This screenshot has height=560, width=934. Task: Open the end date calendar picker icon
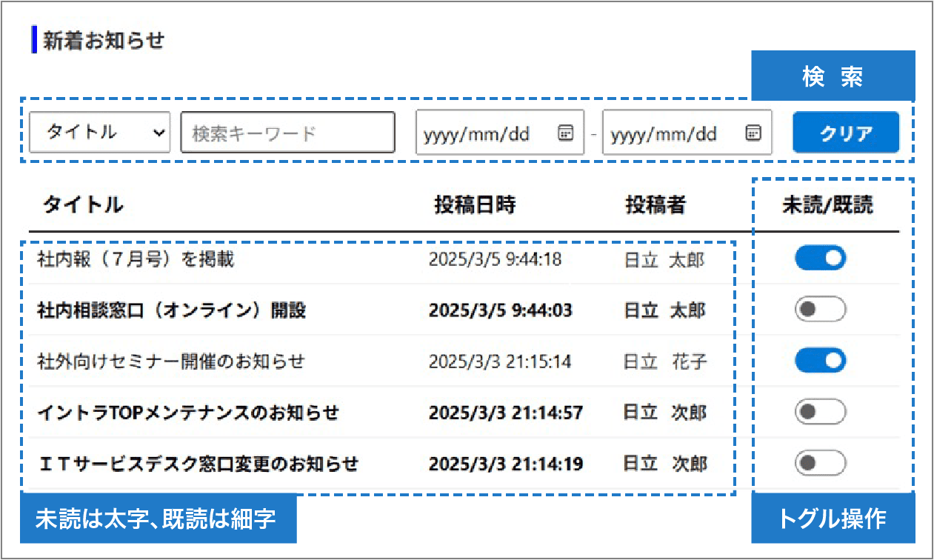tap(753, 133)
